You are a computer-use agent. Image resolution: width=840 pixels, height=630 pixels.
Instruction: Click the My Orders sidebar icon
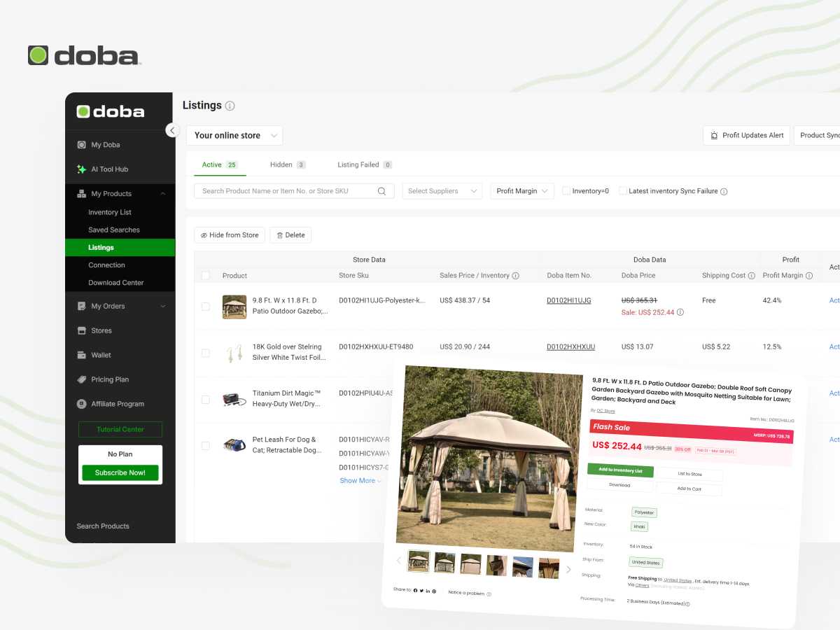82,306
